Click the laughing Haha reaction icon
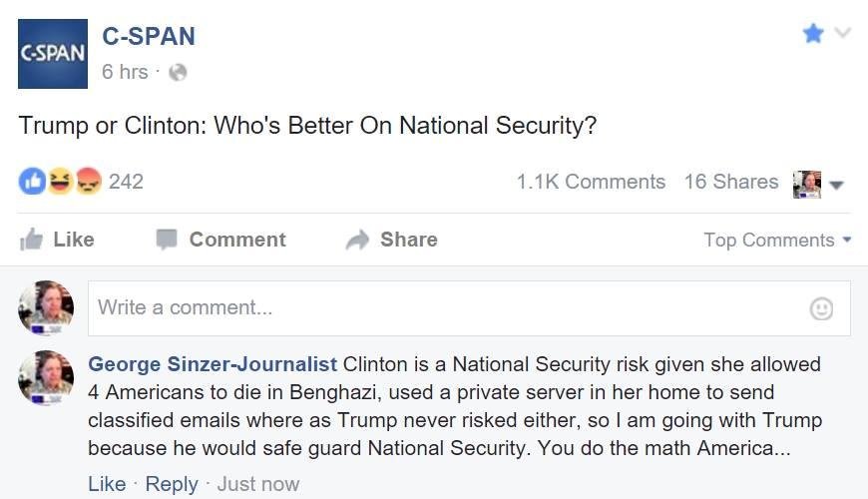The height and width of the screenshot is (499, 868). (x=60, y=181)
